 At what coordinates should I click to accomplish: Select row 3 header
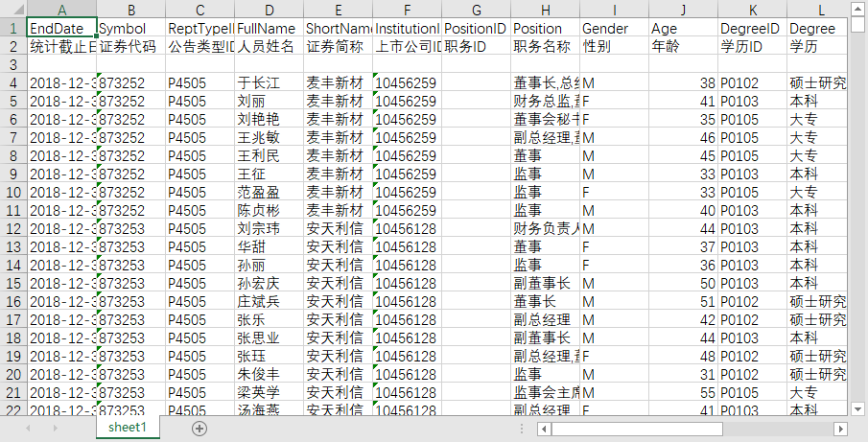pos(13,65)
